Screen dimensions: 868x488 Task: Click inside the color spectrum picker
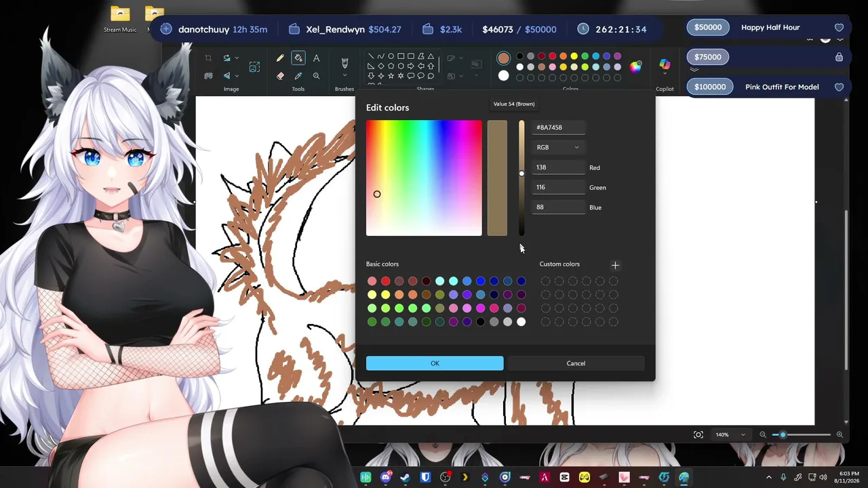point(424,178)
